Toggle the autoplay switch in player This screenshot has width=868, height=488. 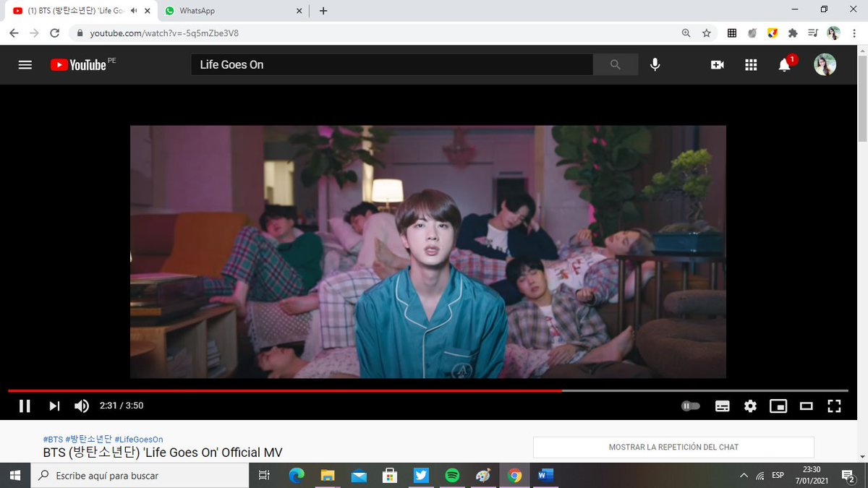(x=691, y=406)
